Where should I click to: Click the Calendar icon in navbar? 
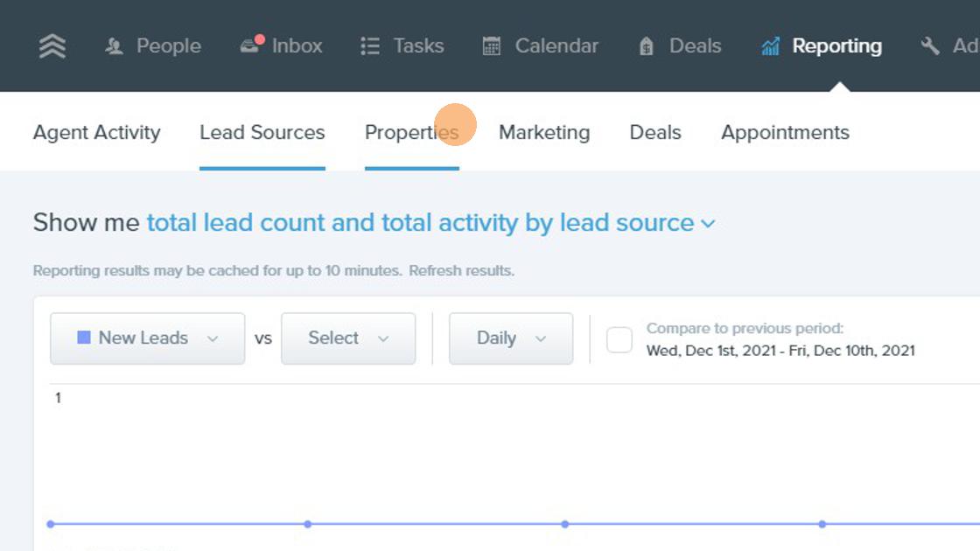pyautogui.click(x=491, y=46)
